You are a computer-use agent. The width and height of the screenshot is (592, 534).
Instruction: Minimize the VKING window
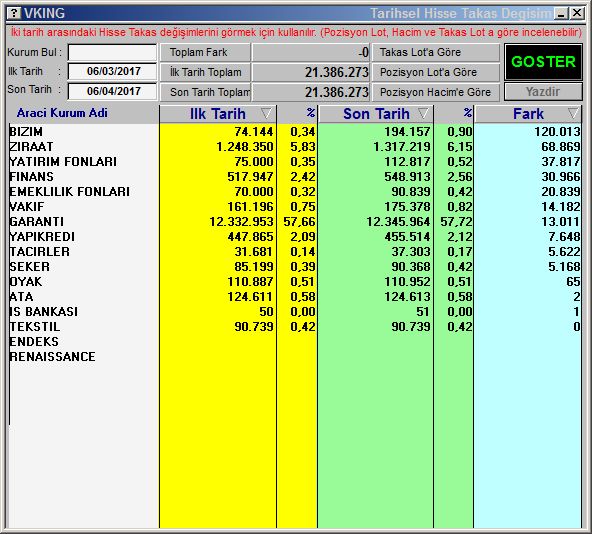561,14
